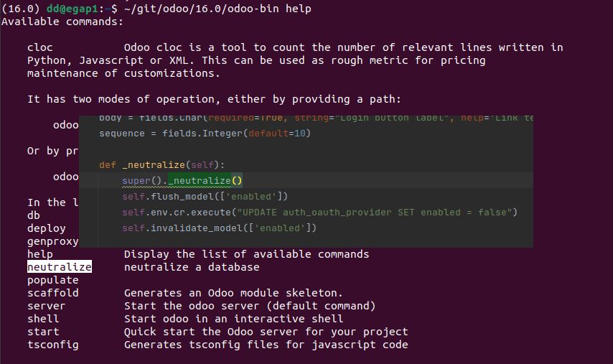Click 'Generates an Odoo module skeleton' text
Image resolution: width=613 pixels, height=364 pixels.
coord(233,293)
